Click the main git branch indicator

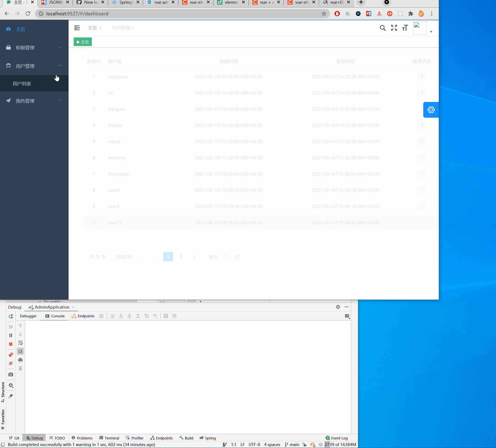pos(292,444)
